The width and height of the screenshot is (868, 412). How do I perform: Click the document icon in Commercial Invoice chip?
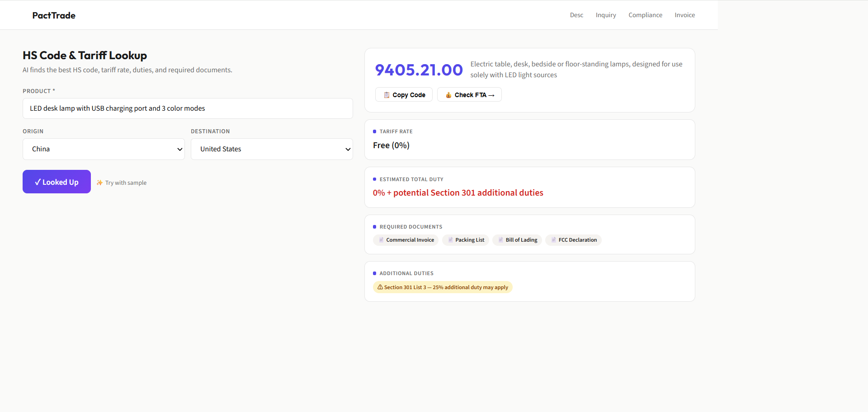[381, 240]
